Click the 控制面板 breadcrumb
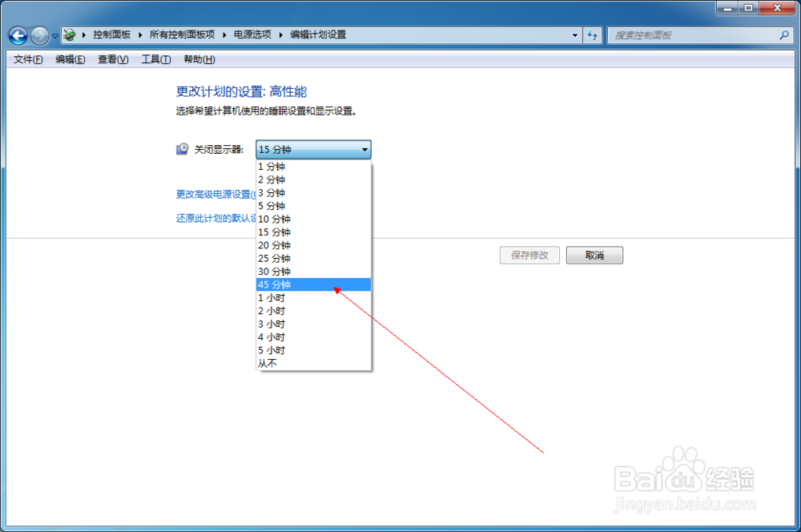Screen dimensions: 801x532 tap(111, 34)
